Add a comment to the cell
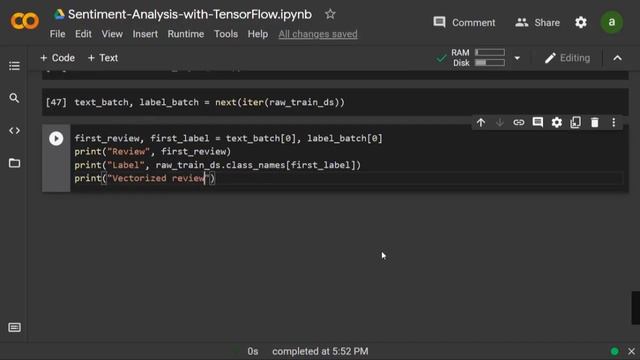The height and width of the screenshot is (360, 640). (x=538, y=122)
